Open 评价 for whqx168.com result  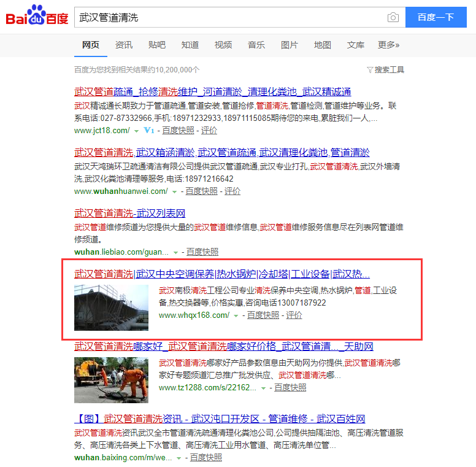click(294, 315)
